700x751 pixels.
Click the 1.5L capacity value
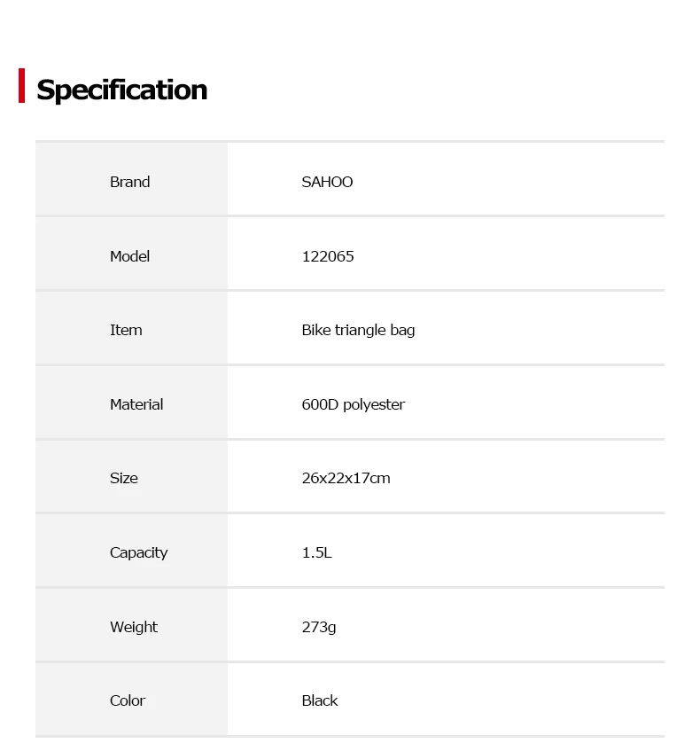click(x=317, y=552)
